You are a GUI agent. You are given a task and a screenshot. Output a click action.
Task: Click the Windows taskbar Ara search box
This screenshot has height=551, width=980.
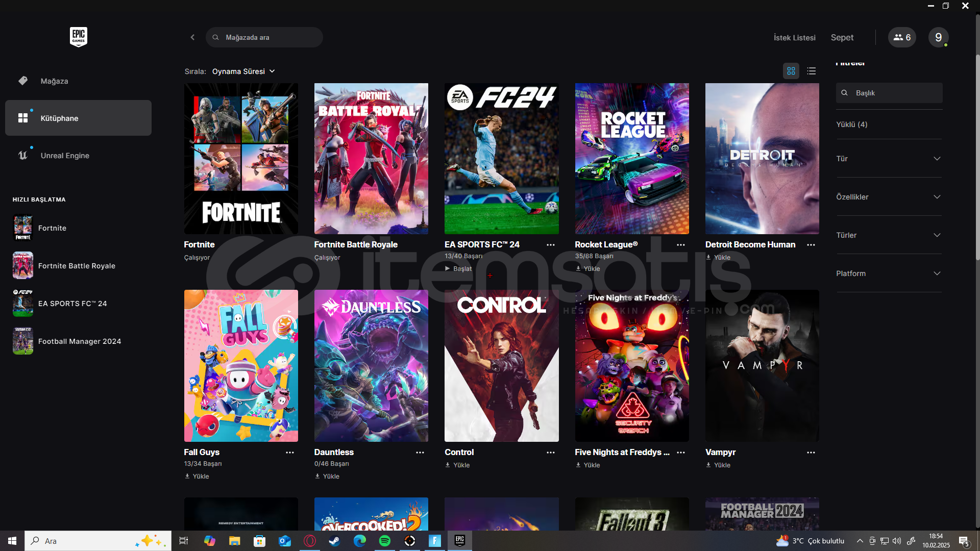tap(98, 541)
